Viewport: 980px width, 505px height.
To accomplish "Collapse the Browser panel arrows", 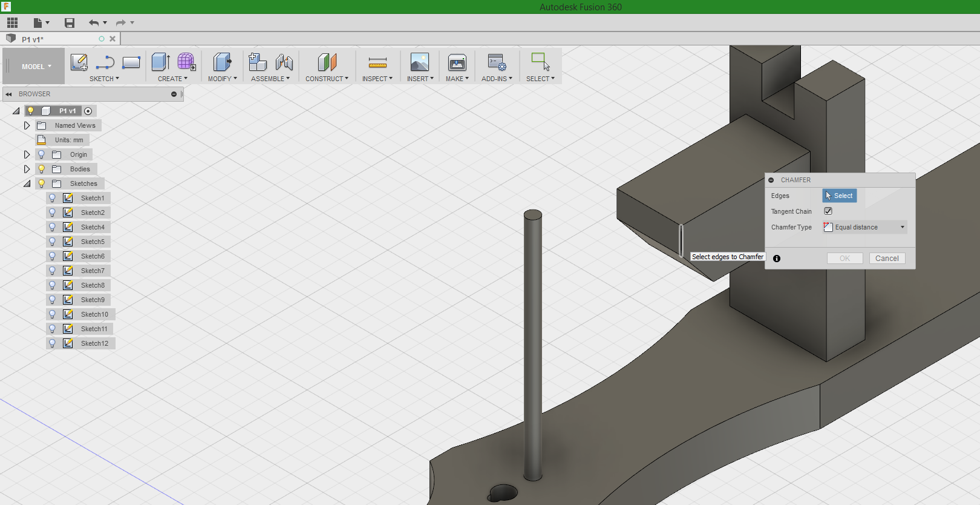I will click(9, 94).
